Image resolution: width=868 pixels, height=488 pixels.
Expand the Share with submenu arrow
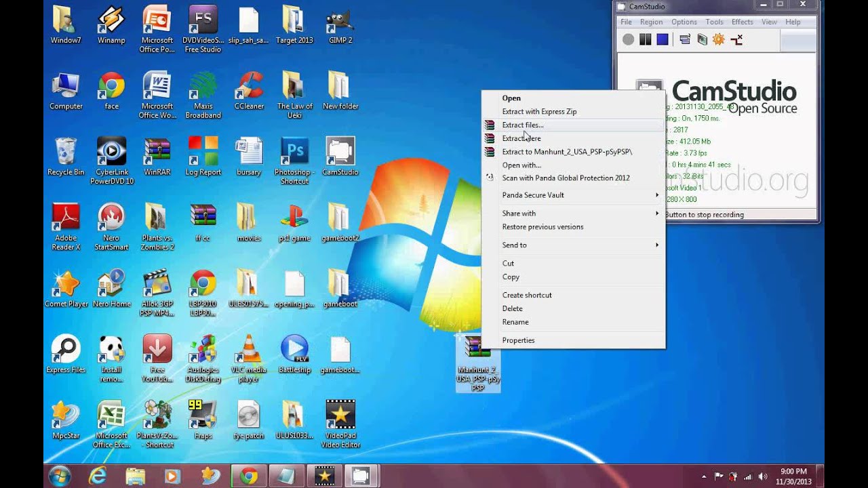(x=656, y=213)
